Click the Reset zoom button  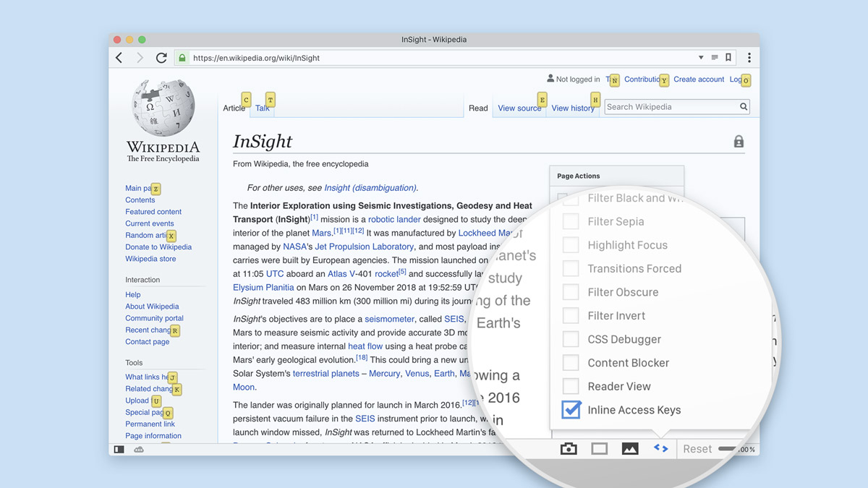pos(697,449)
